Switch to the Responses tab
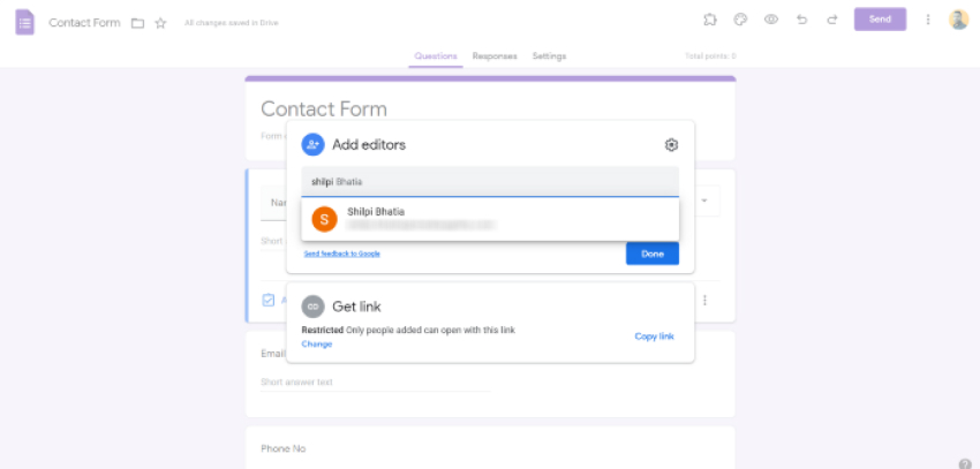 coord(494,56)
